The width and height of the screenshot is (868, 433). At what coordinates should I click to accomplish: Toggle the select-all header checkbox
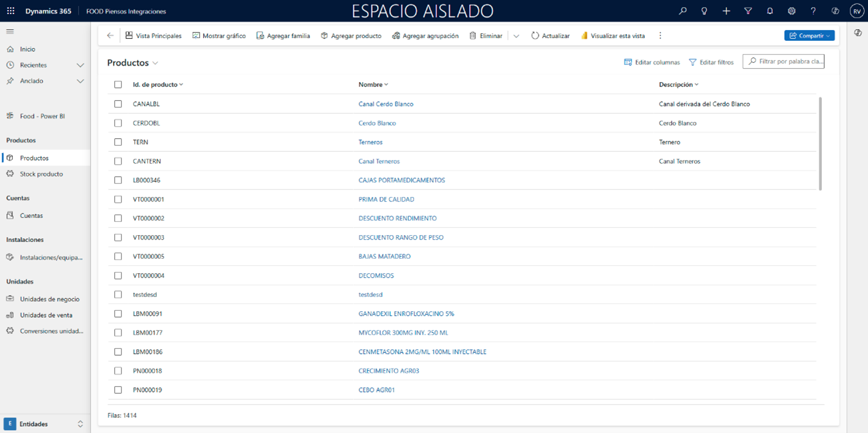(x=118, y=85)
